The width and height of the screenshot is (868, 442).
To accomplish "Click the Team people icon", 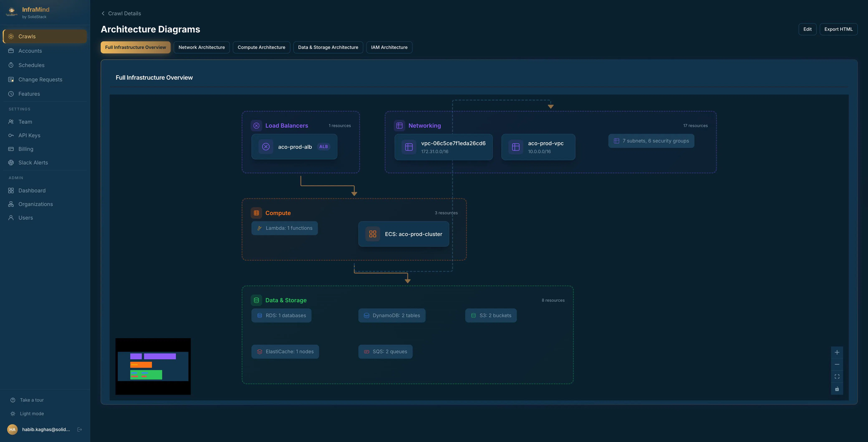I will tap(11, 122).
